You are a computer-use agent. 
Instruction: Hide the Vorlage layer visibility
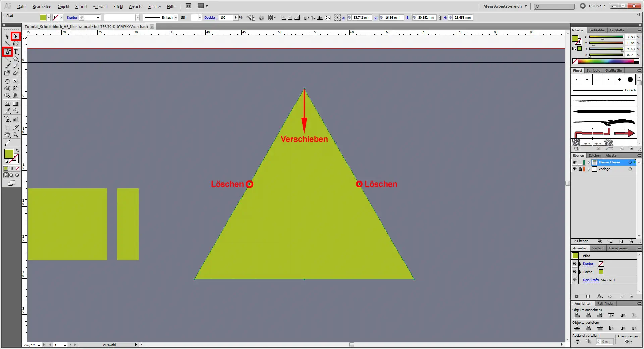tap(574, 169)
